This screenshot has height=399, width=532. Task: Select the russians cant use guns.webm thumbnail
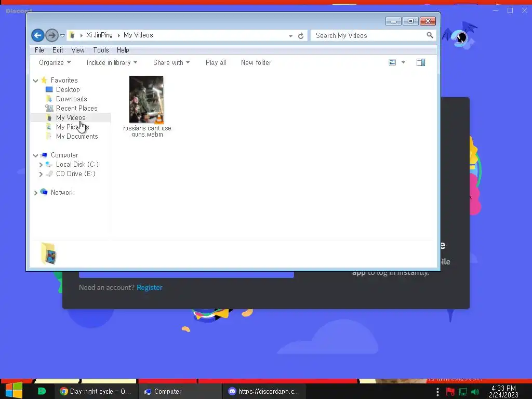click(146, 99)
